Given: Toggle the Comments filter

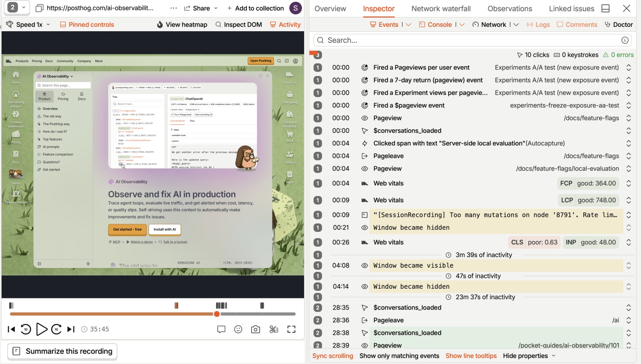Looking at the screenshot, I should coord(577,24).
